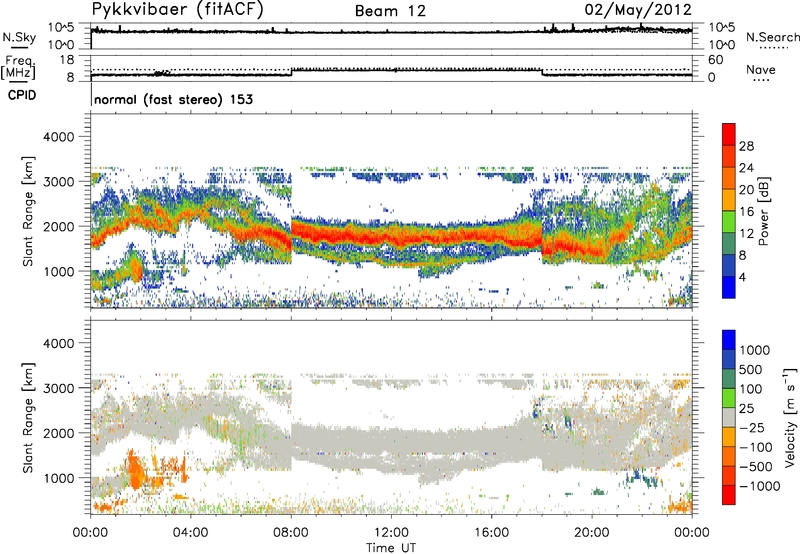Image resolution: width=800 pixels, height=554 pixels.
Task: Click the "04:00" time tick label
Action: point(190,533)
